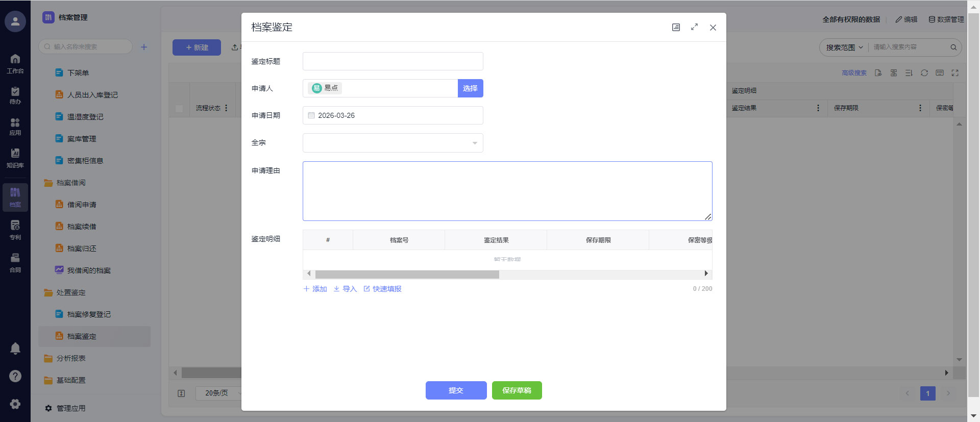Click the dialog layout view icon
Screen dimensions: 980x422
tap(676, 27)
